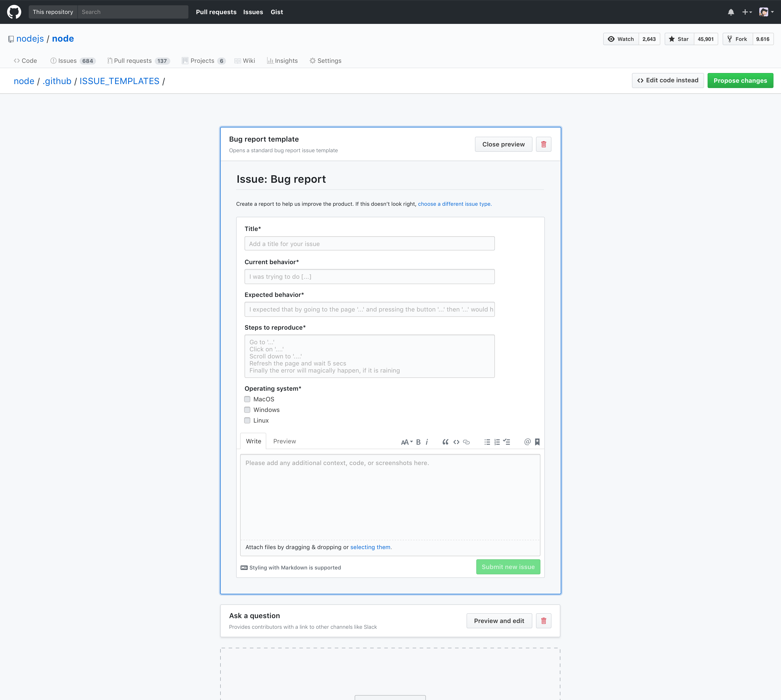
Task: Insert a bulleted list
Action: coord(487,442)
